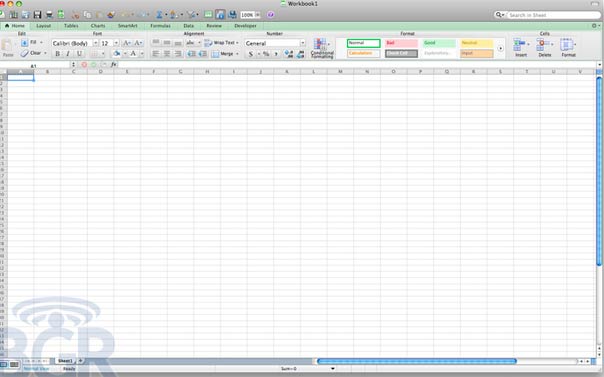604x377 pixels.
Task: Click the Save floppy disk icon
Action: (x=37, y=15)
